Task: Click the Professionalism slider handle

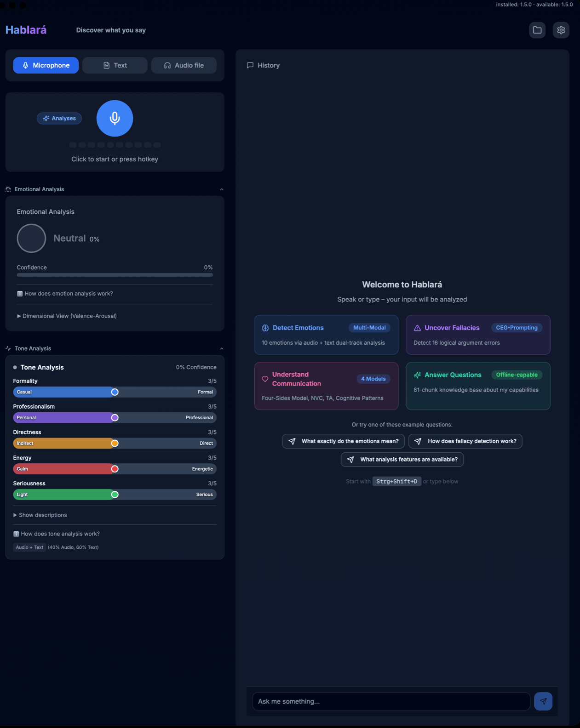Action: [x=115, y=418]
